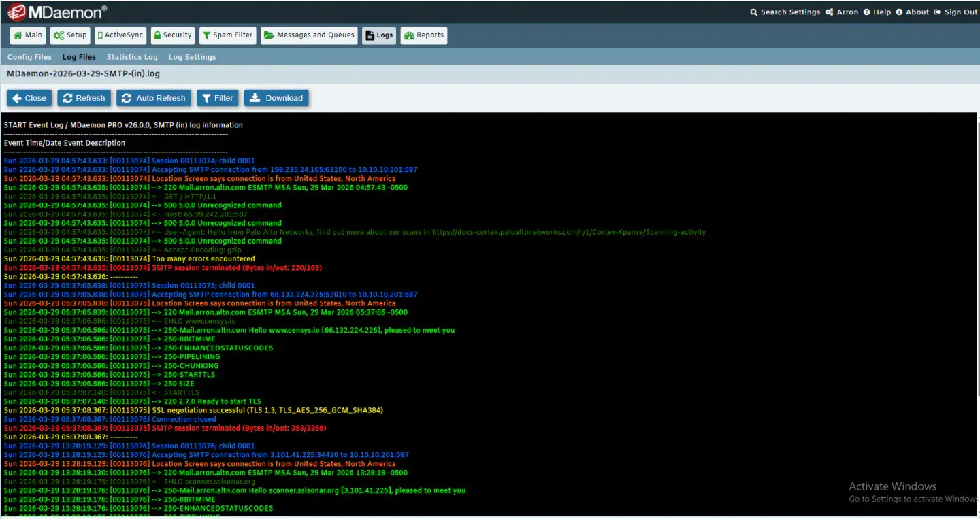Switch to the Config Files tab
The height and width of the screenshot is (519, 980).
pos(29,57)
